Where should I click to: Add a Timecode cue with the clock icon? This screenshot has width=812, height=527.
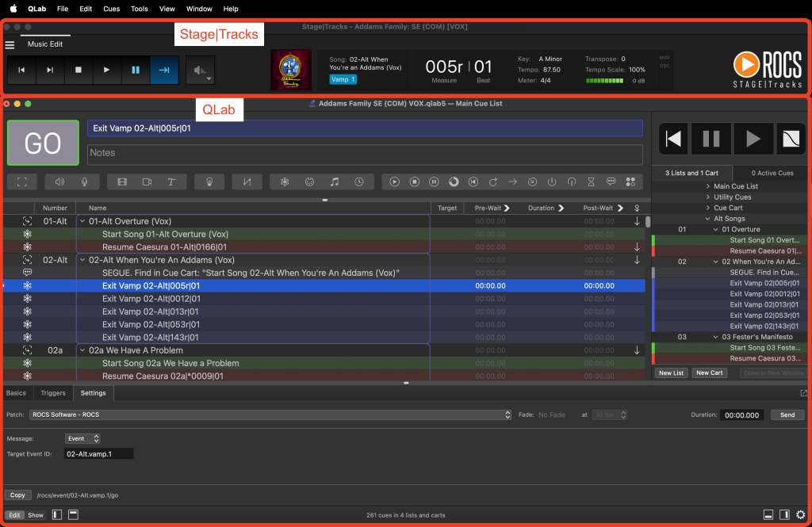[359, 182]
